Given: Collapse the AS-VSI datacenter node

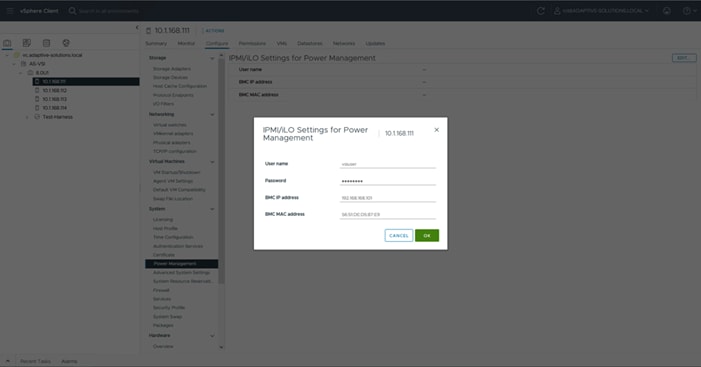Looking at the screenshot, I should [x=14, y=64].
